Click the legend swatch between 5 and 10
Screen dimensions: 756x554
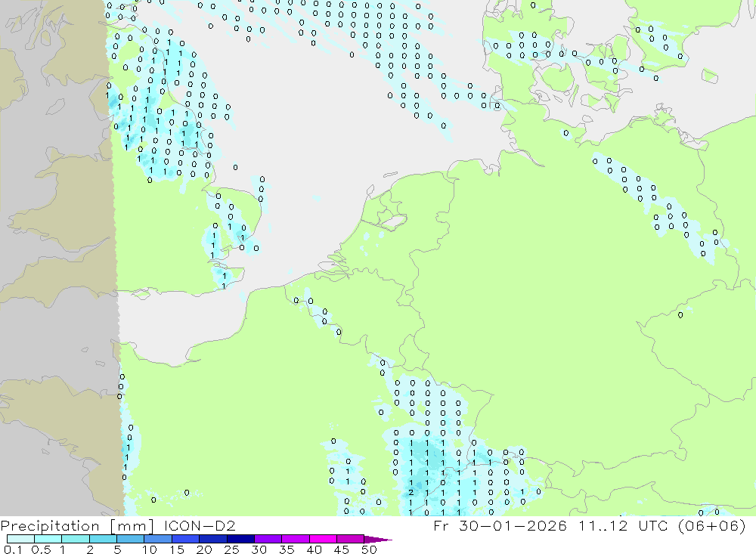130,539
